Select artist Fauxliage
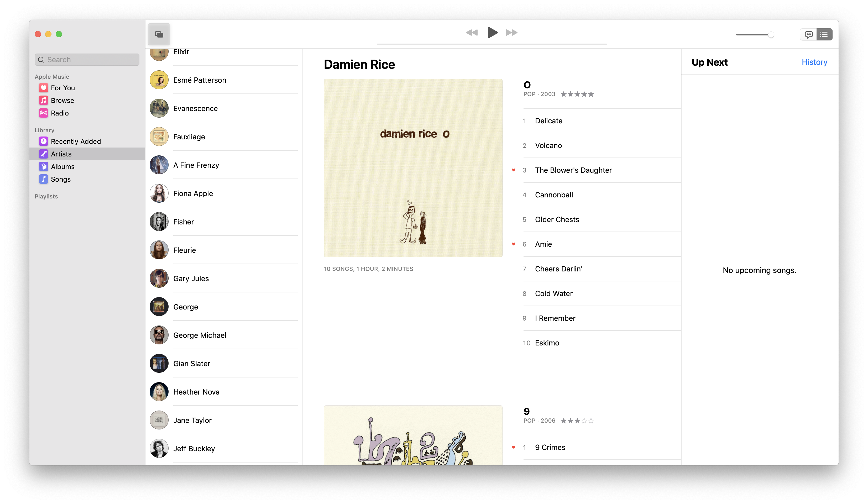868x504 pixels. coord(223,137)
